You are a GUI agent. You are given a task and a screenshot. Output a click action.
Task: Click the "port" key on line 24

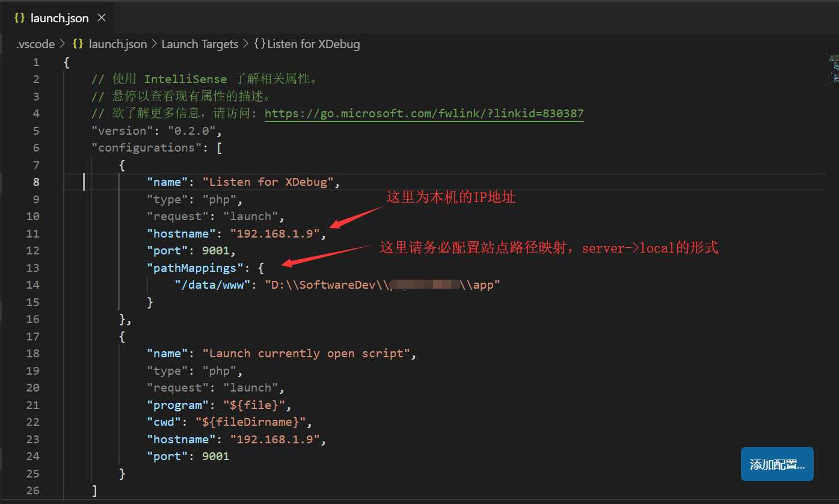168,456
